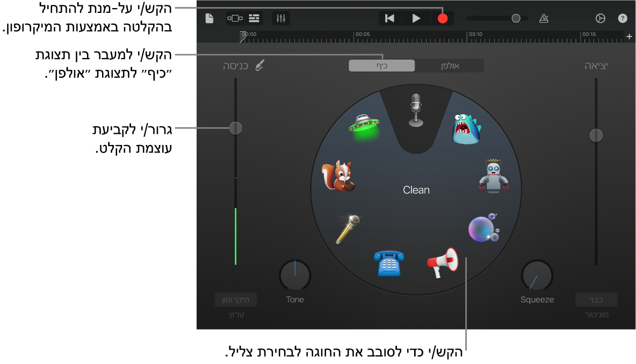Click the Squeeze knob
Screen dimensions: 636x364
[x=537, y=275]
